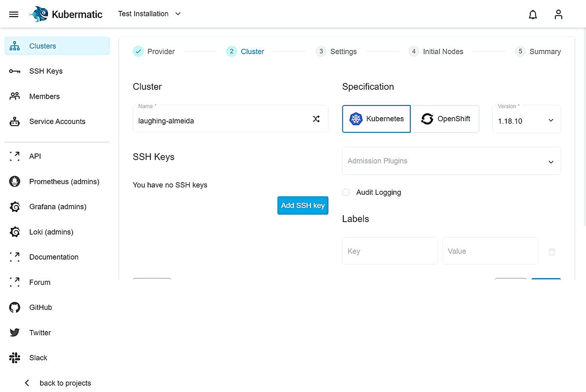Open the Kubermatic GitHub page

coord(40,307)
